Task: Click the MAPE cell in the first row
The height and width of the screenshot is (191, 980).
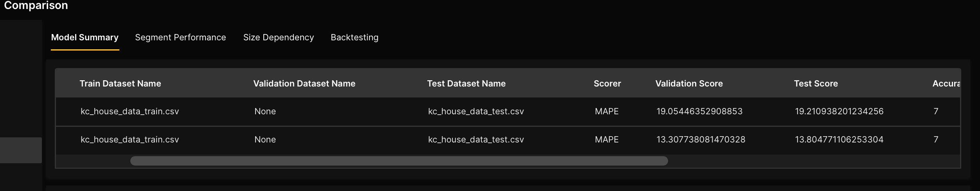Action: coord(607,112)
